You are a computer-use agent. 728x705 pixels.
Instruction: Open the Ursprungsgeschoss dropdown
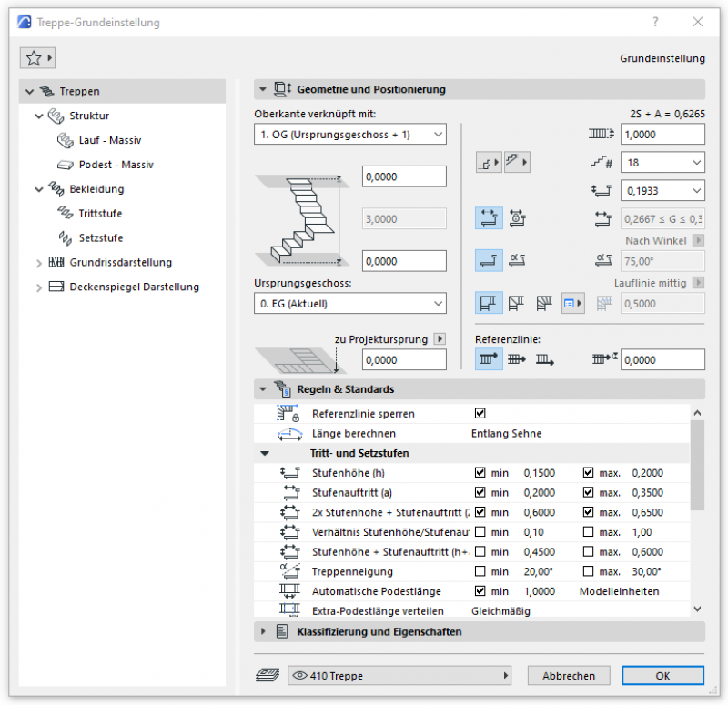(x=349, y=303)
